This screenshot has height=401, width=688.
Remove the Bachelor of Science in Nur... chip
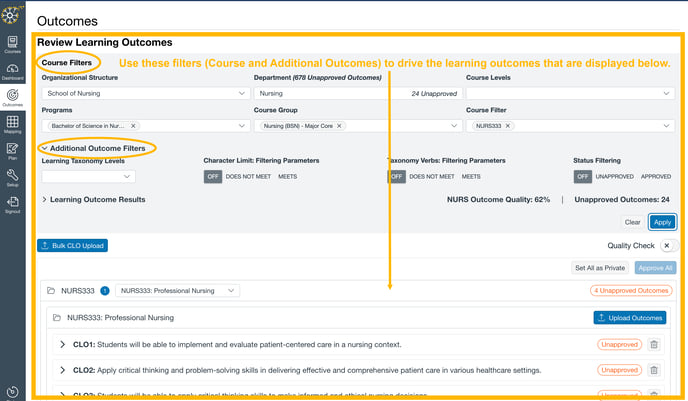(133, 126)
